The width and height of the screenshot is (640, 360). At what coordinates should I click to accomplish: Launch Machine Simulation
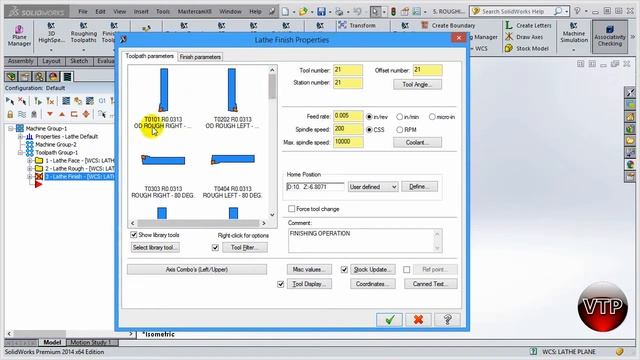click(x=573, y=33)
